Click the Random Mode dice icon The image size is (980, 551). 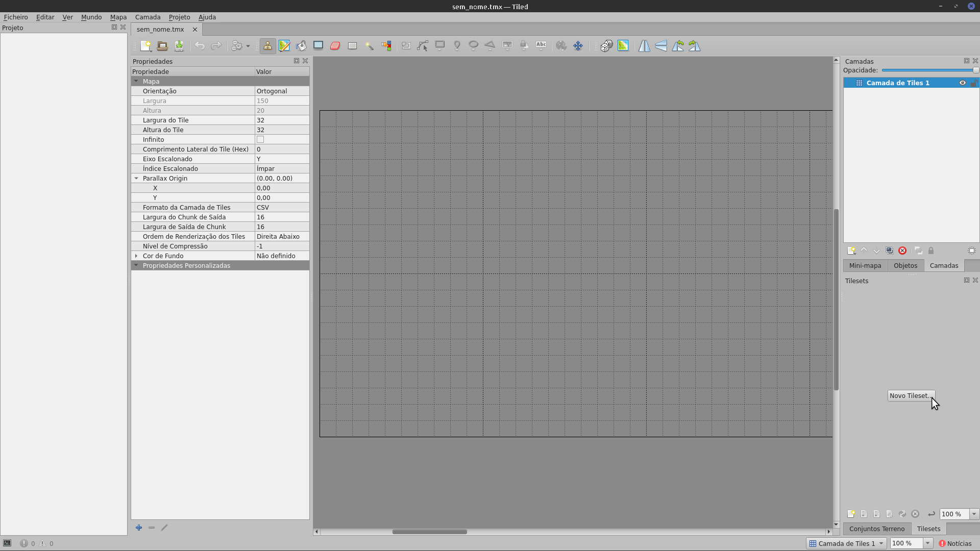(x=606, y=46)
